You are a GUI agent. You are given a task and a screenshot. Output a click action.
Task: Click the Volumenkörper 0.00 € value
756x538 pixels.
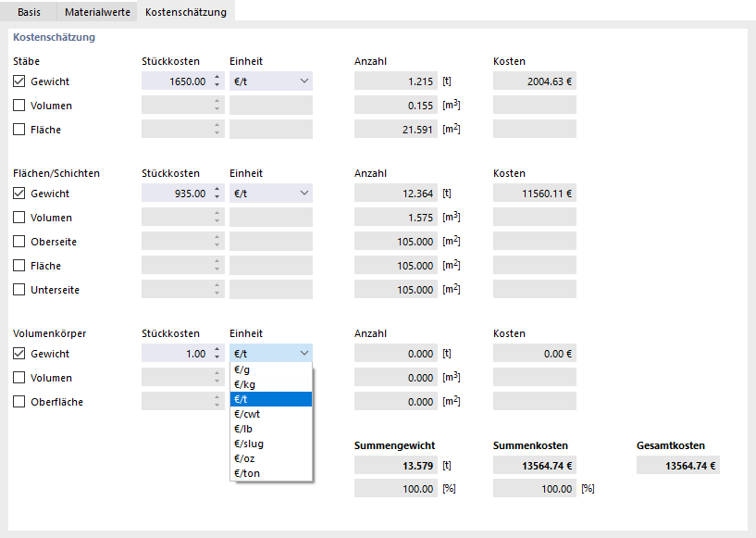pos(535,353)
